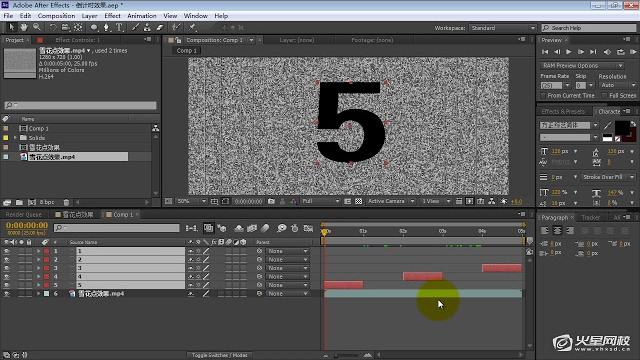Select the Rotation tool

pos(53,27)
